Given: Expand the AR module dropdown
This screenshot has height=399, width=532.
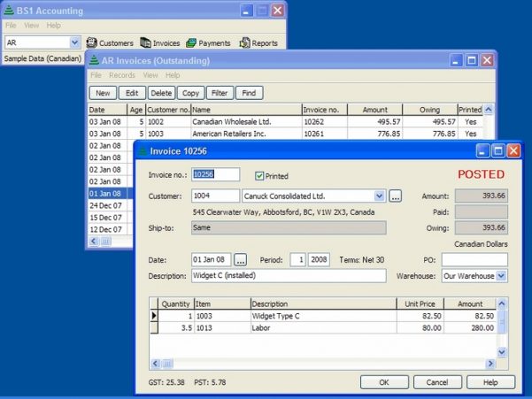Looking at the screenshot, I should pyautogui.click(x=74, y=42).
